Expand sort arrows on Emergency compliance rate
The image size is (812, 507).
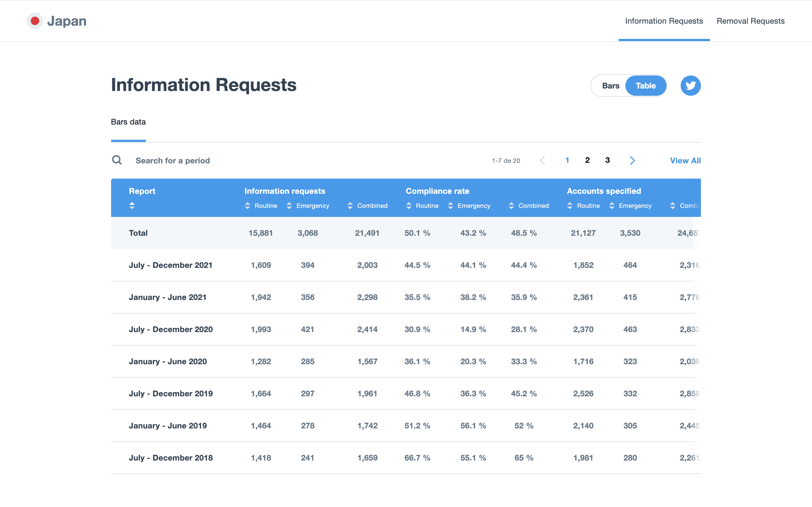coord(450,206)
